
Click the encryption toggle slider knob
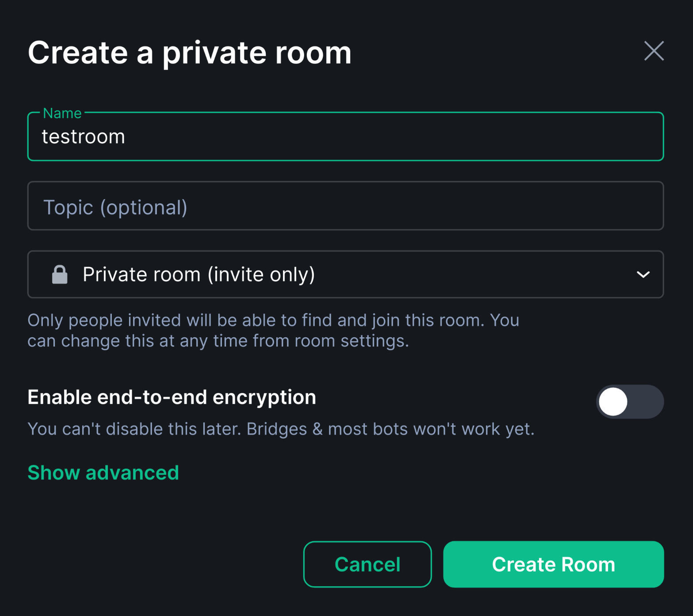[x=613, y=401]
